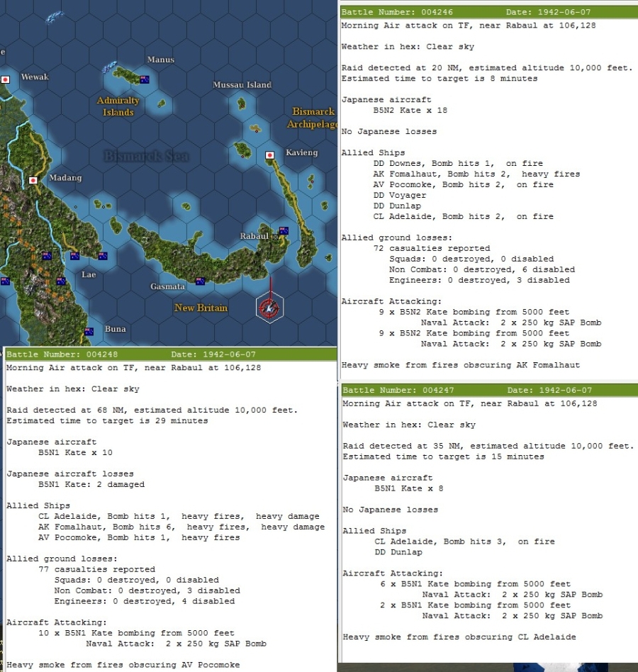Click 'DD Downes, Bomb hits 1, on fire'
This screenshot has height=672, width=638.
click(458, 163)
